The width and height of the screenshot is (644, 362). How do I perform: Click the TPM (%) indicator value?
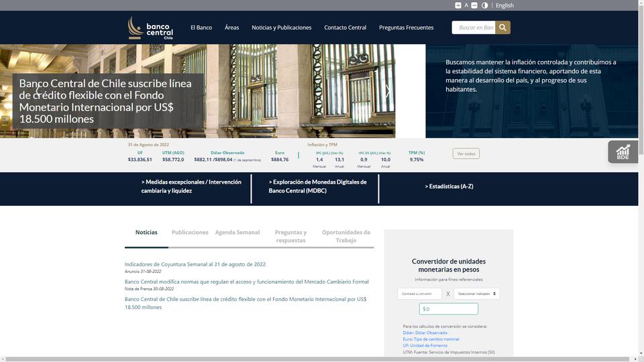(x=417, y=160)
